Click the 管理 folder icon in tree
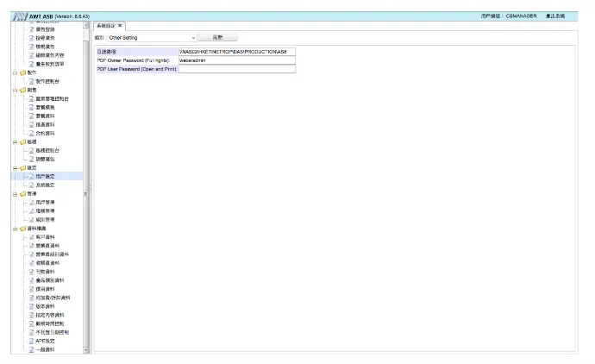This screenshot has width=595, height=364. pos(22,193)
